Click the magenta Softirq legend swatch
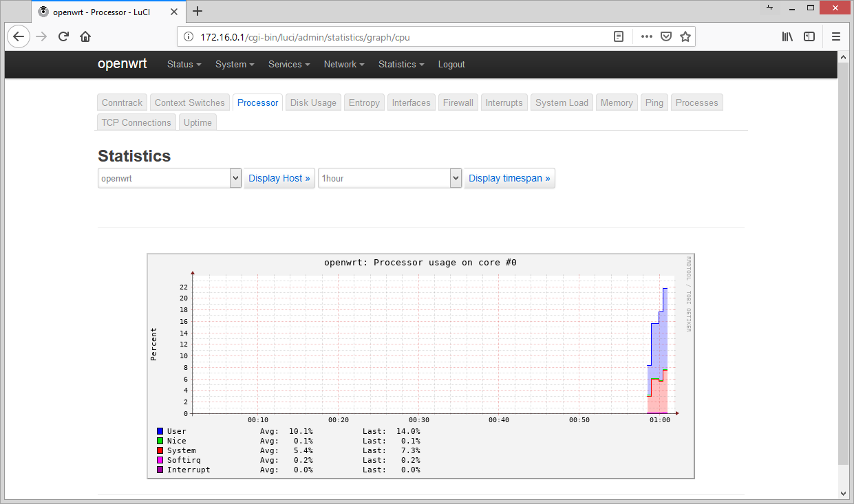This screenshot has height=504, width=854. point(160,460)
